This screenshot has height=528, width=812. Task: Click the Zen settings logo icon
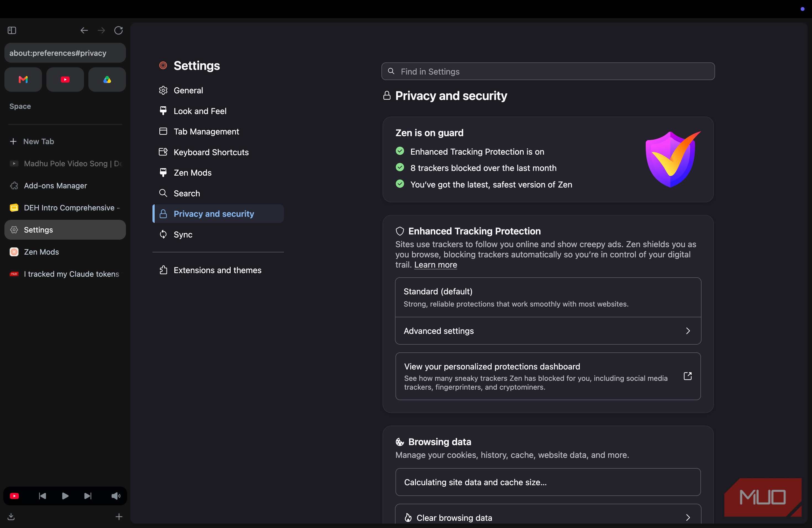[x=163, y=65]
